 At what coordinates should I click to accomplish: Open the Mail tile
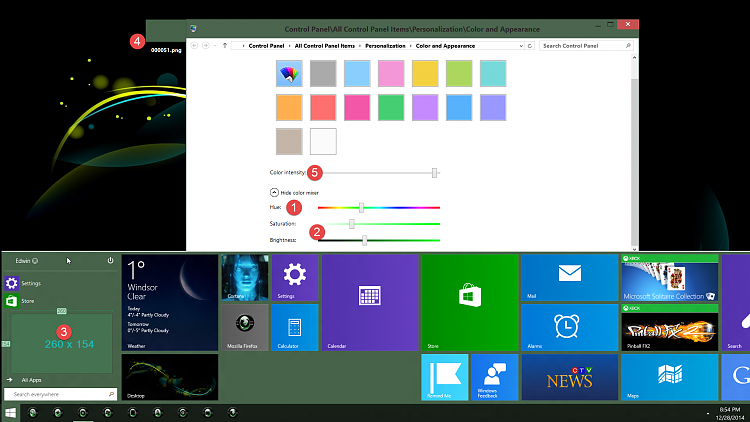click(570, 278)
